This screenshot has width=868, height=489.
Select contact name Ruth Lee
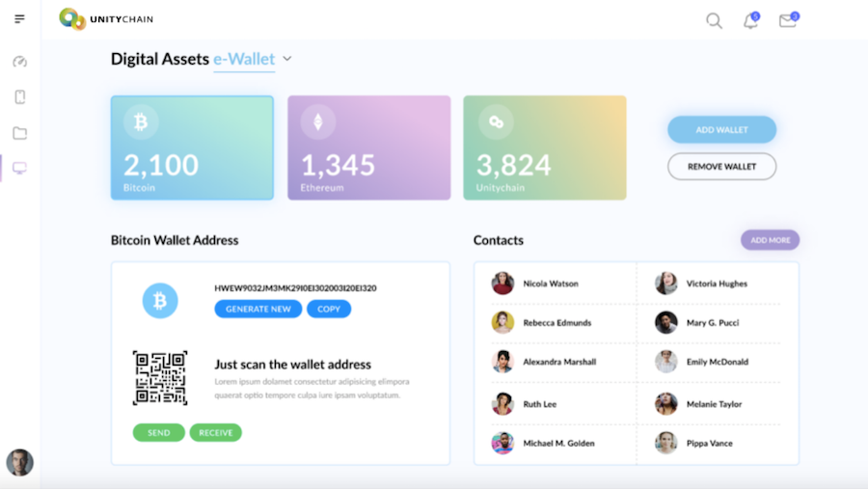pyautogui.click(x=540, y=404)
